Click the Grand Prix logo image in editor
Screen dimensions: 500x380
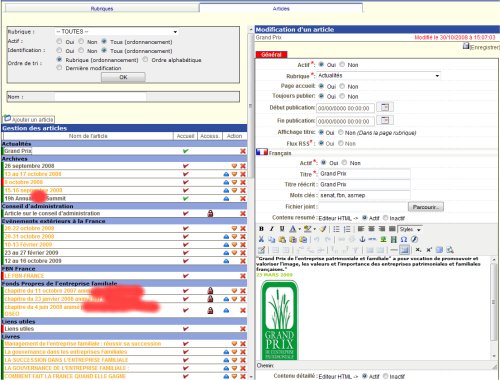279,320
